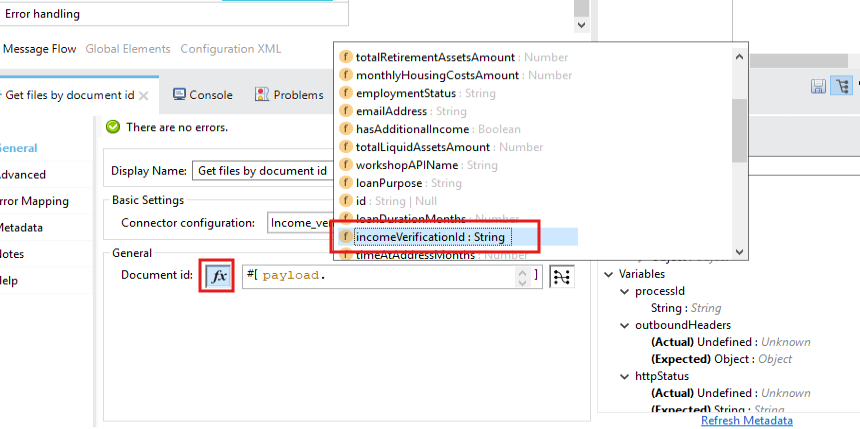The image size is (860, 429).
Task: Click the save (floppy disk) icon
Action: pos(818,86)
